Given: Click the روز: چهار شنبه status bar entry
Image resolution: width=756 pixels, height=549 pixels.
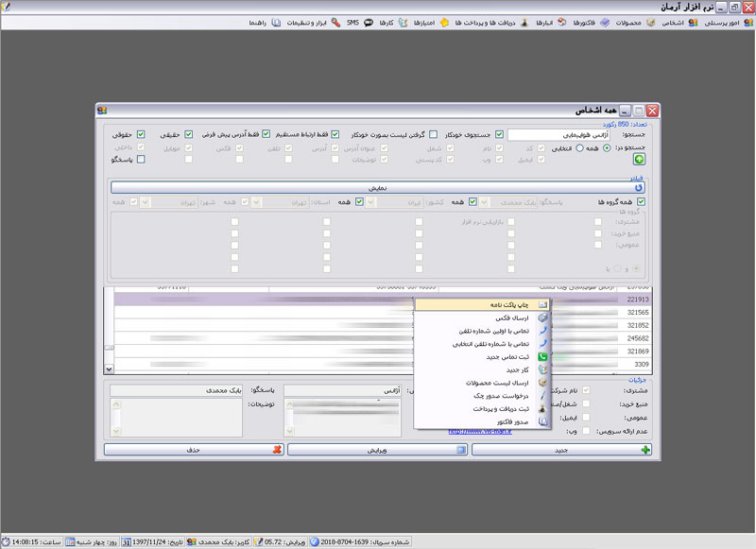Looking at the screenshot, I should (x=92, y=542).
